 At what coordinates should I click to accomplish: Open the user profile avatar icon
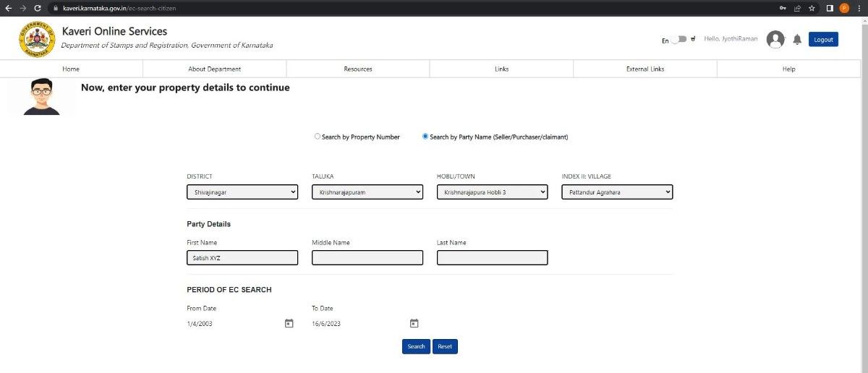point(775,40)
